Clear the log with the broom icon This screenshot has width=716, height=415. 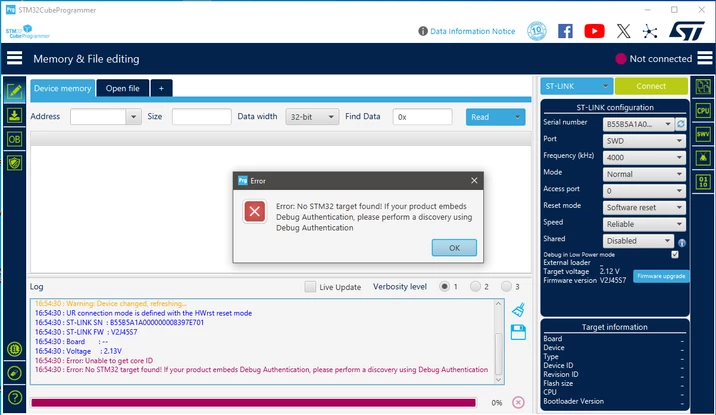518,310
